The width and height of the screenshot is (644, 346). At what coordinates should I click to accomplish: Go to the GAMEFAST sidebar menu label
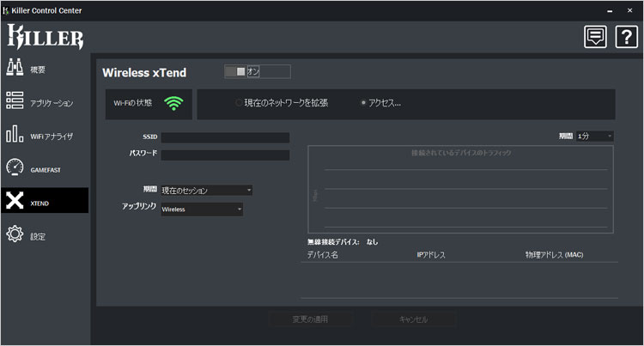(x=46, y=170)
